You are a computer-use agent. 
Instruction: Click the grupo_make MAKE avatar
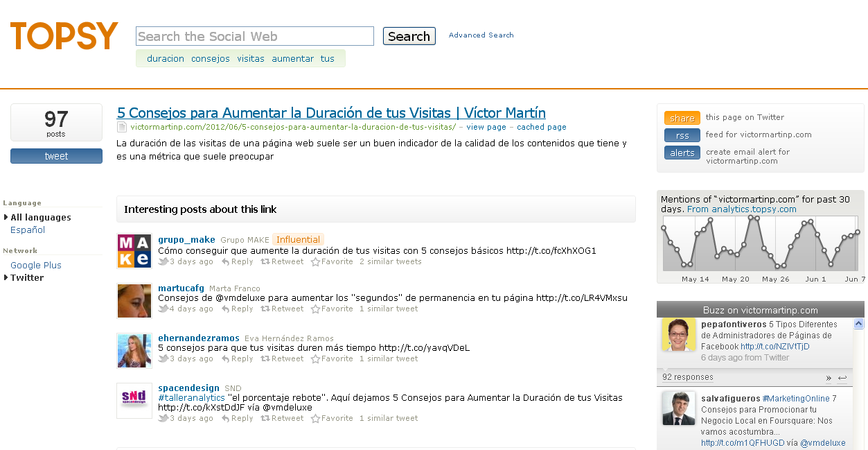click(134, 251)
